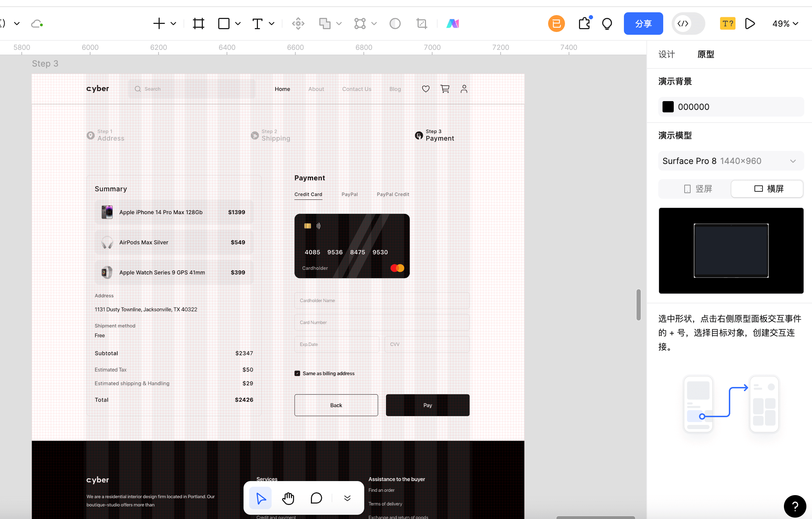Expand the add tool plus dropdown arrow
The width and height of the screenshot is (812, 519).
pos(173,24)
